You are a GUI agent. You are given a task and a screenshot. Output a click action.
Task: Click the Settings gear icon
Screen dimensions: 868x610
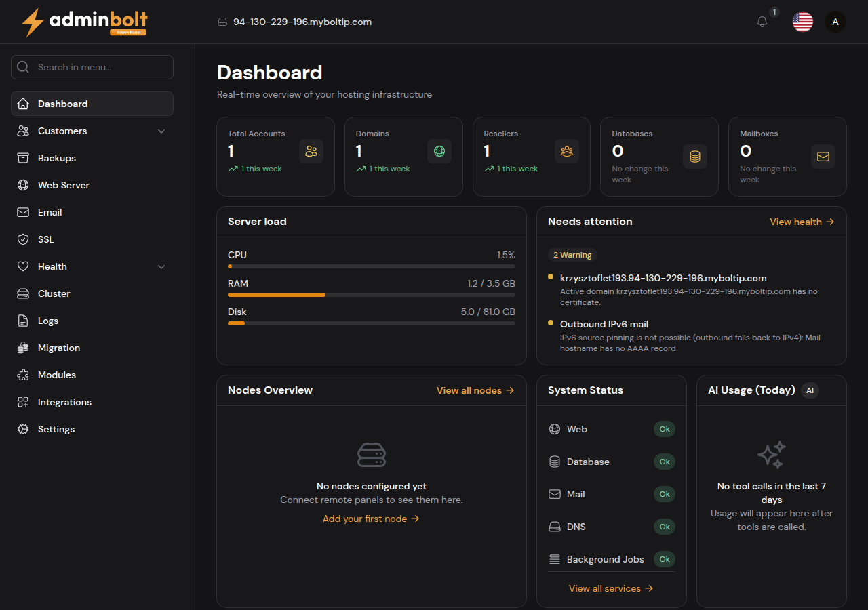coord(23,429)
